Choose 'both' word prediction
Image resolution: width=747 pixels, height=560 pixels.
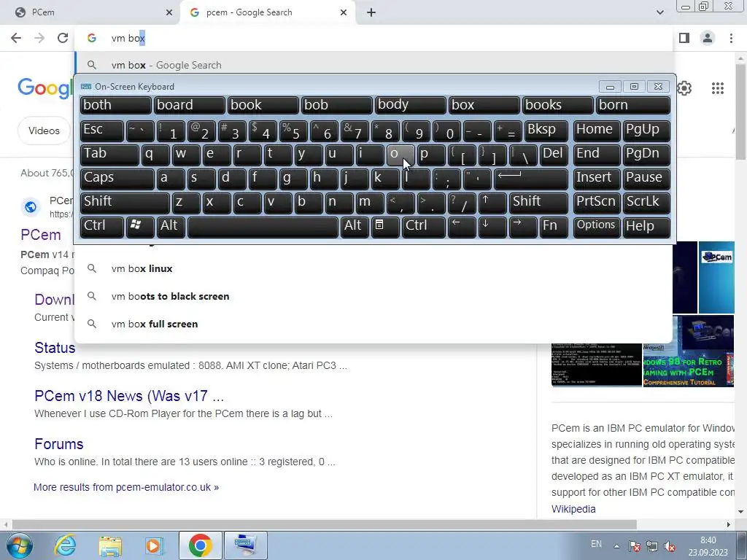tap(116, 105)
